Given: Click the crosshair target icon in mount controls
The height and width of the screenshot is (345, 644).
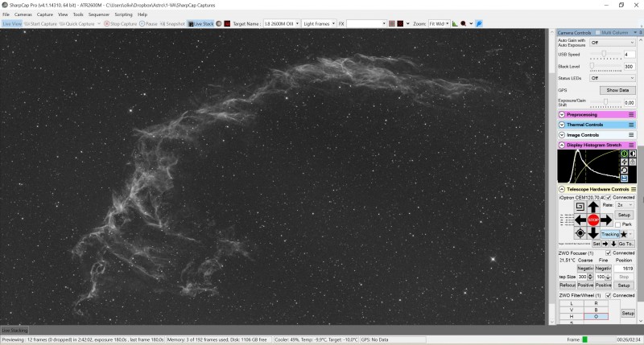Looking at the screenshot, I should coord(580,233).
